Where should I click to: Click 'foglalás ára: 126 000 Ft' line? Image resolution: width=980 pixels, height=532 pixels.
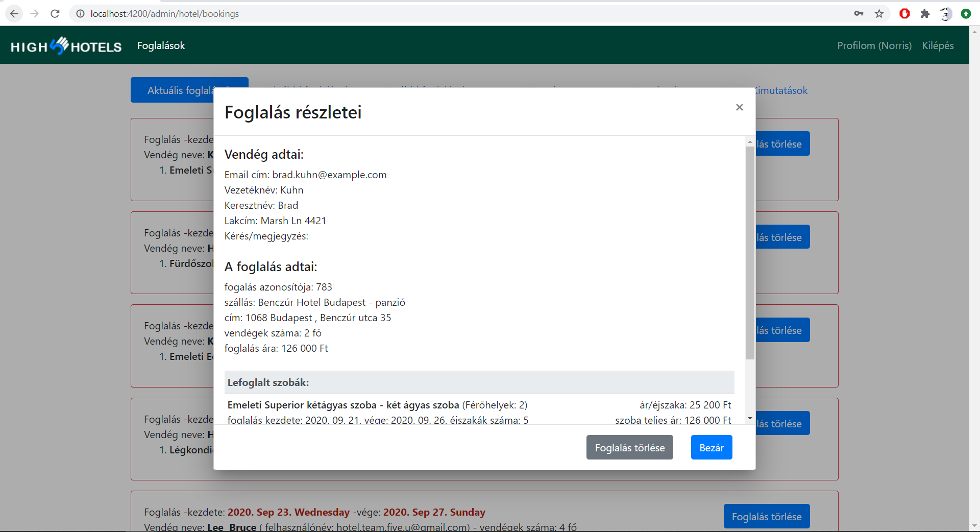click(276, 348)
